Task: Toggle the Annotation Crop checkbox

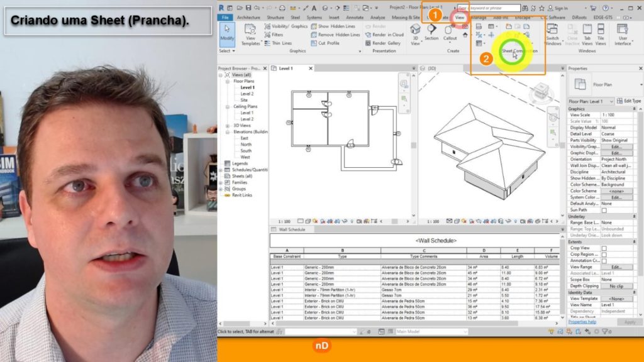Action: pos(604,261)
